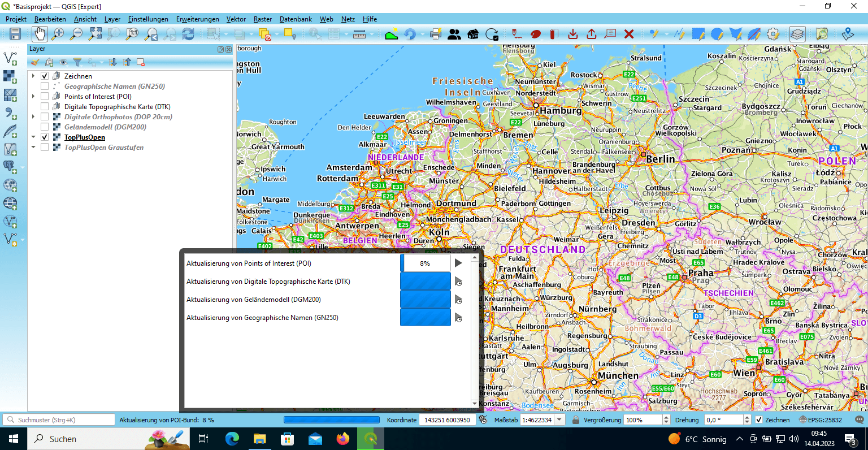The width and height of the screenshot is (868, 450).
Task: Collapse the TopPlusOpen layer tree node
Action: [x=33, y=137]
